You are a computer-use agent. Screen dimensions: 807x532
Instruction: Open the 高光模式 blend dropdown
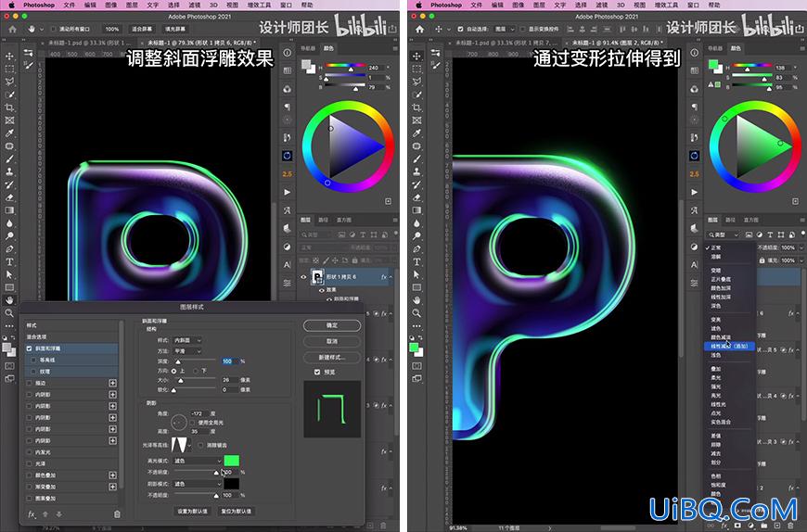[198, 461]
